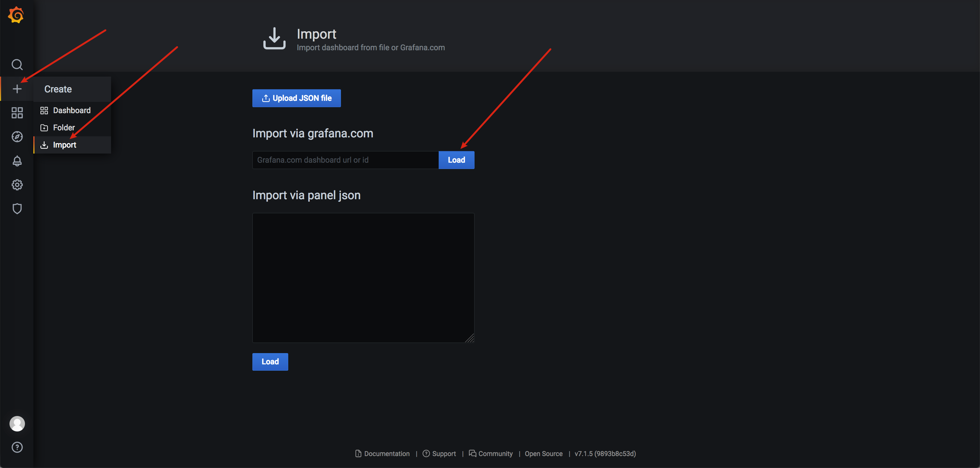
Task: Open the Alerting bell icon
Action: pyautogui.click(x=17, y=161)
